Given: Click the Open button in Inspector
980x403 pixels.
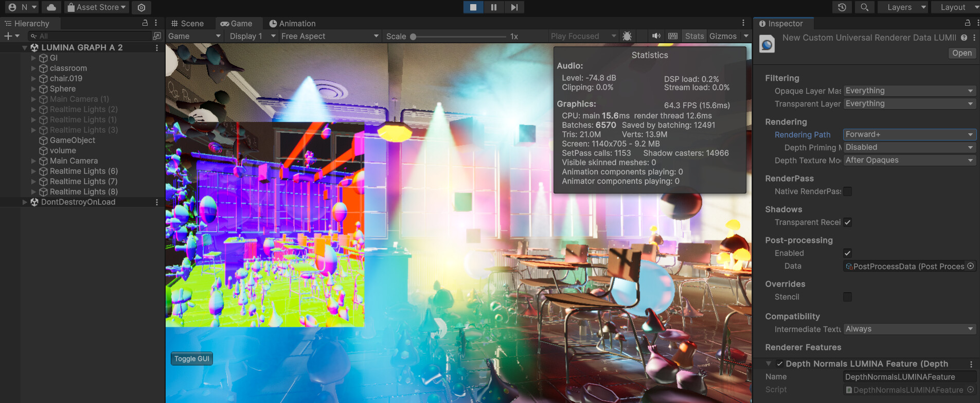Looking at the screenshot, I should click(x=962, y=53).
